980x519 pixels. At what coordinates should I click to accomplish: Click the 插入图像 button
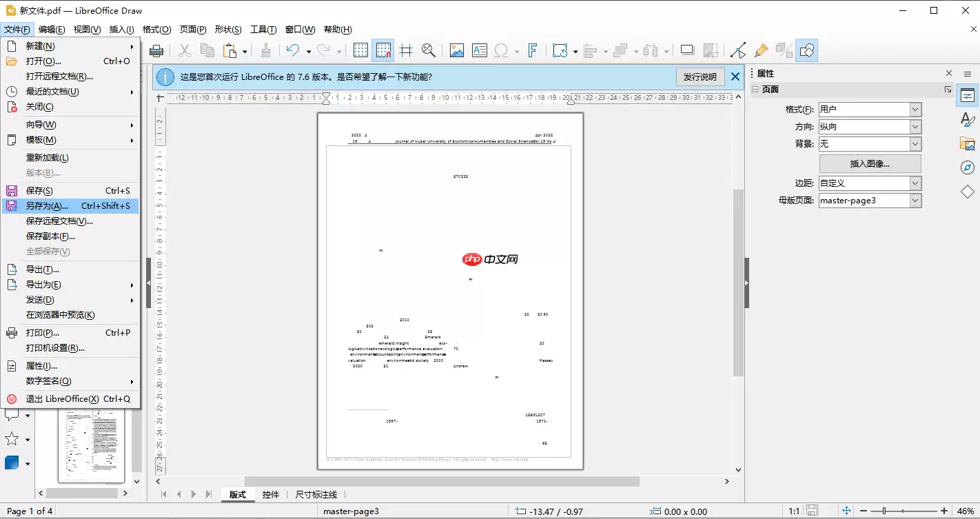click(870, 163)
